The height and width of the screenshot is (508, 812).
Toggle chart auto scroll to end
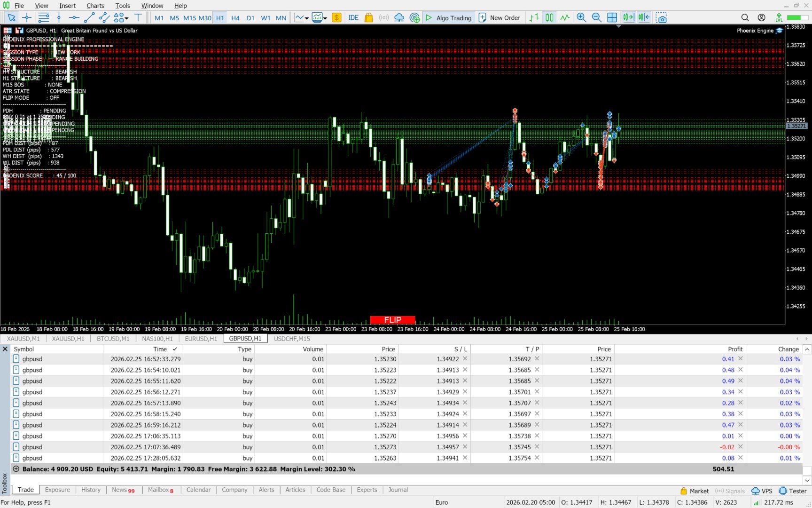click(628, 18)
